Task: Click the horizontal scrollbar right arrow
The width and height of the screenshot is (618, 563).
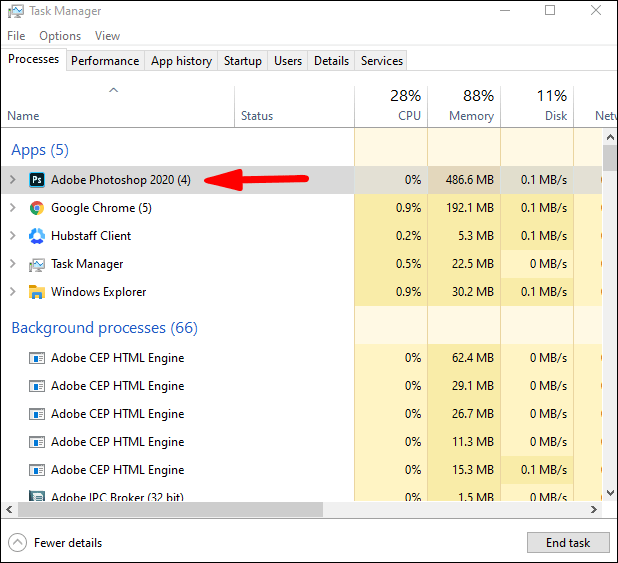Action: pos(594,509)
